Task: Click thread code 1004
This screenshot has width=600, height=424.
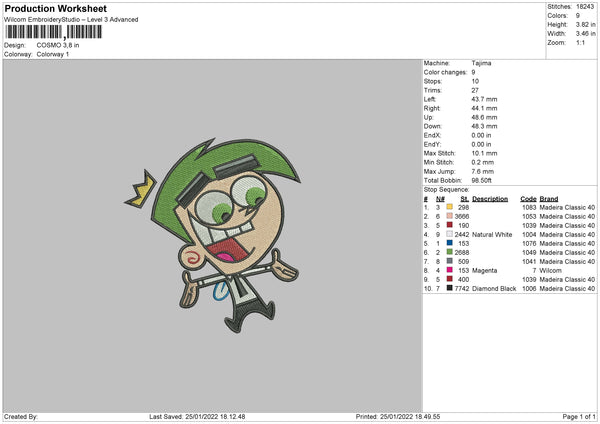Action: point(529,235)
